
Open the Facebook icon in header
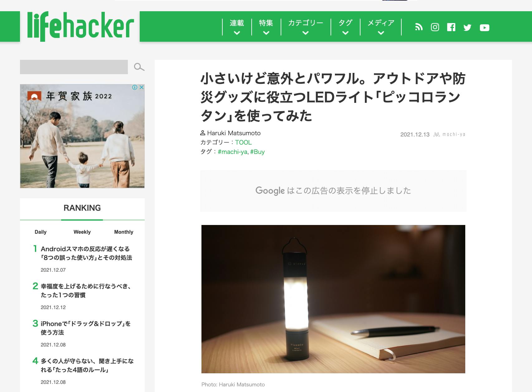point(451,27)
